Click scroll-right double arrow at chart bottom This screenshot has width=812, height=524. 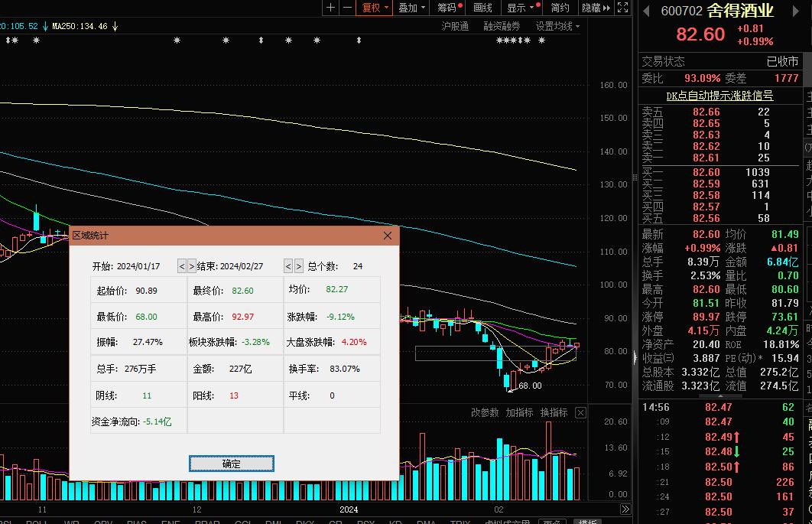pyautogui.click(x=625, y=509)
